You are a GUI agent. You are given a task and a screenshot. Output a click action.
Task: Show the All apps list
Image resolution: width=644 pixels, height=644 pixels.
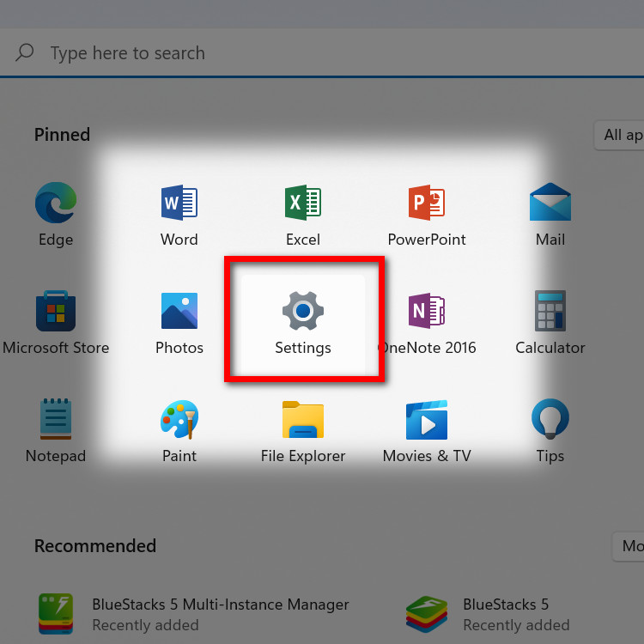coord(619,135)
